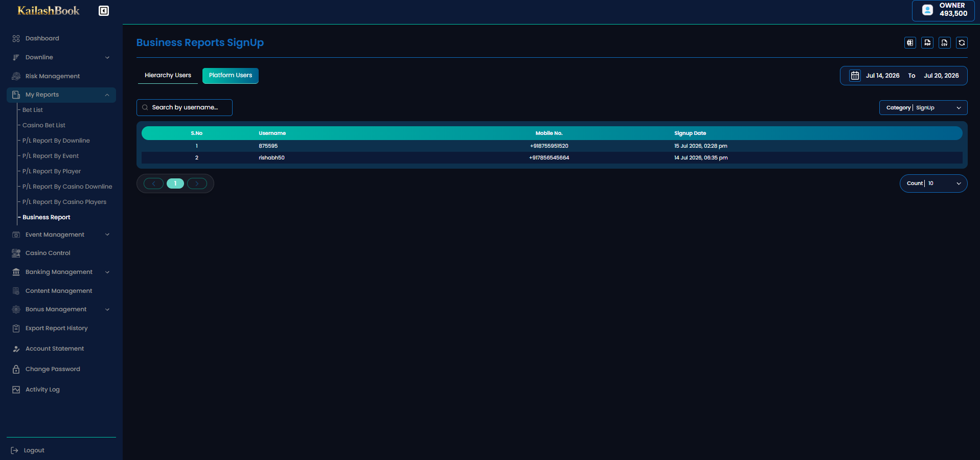Expand the Bonus Management chevron

pos(107,309)
